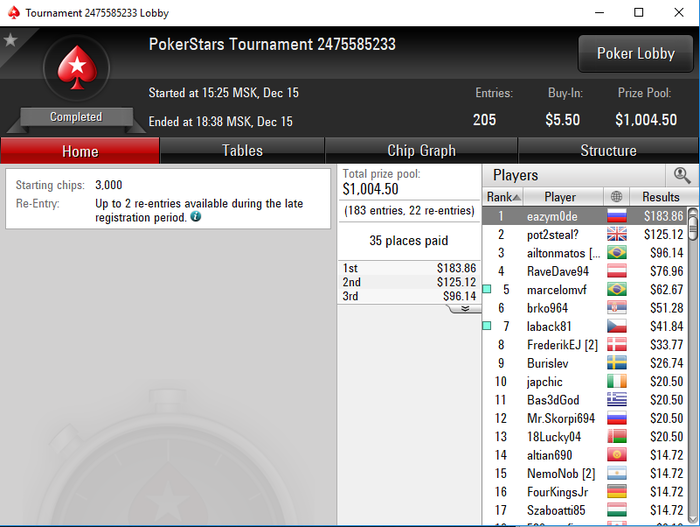Sort players by Rank column arrow
The width and height of the screenshot is (700, 527).
tap(516, 197)
